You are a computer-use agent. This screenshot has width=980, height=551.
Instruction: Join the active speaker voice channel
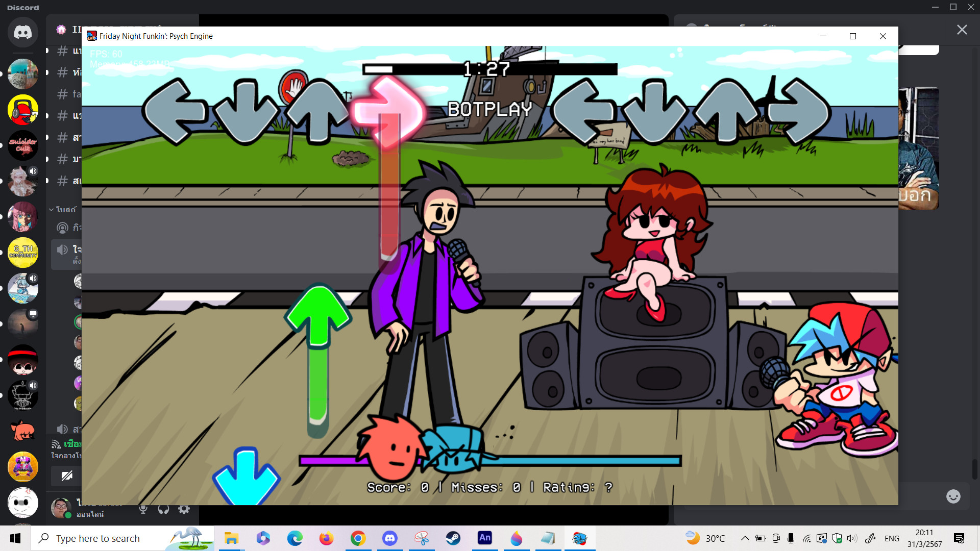(67, 254)
